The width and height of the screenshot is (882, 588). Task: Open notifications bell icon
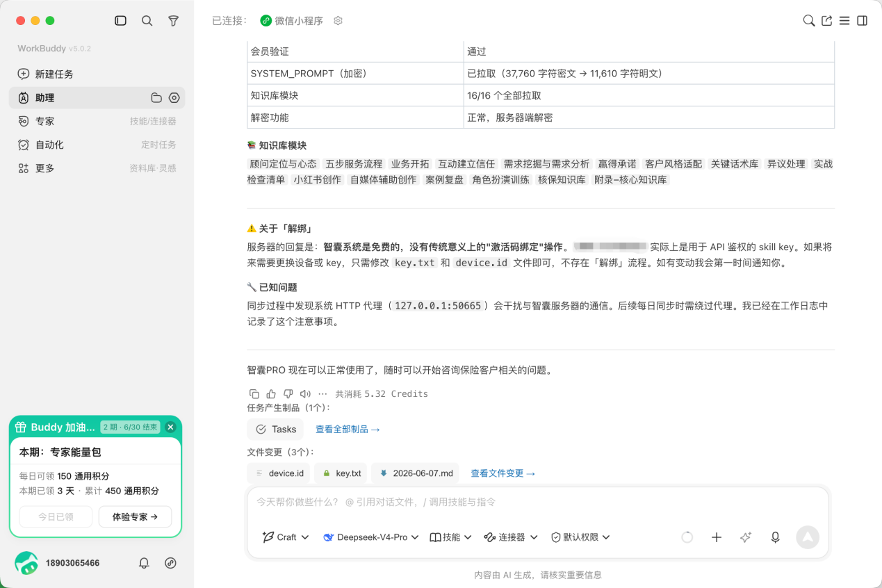click(x=145, y=563)
